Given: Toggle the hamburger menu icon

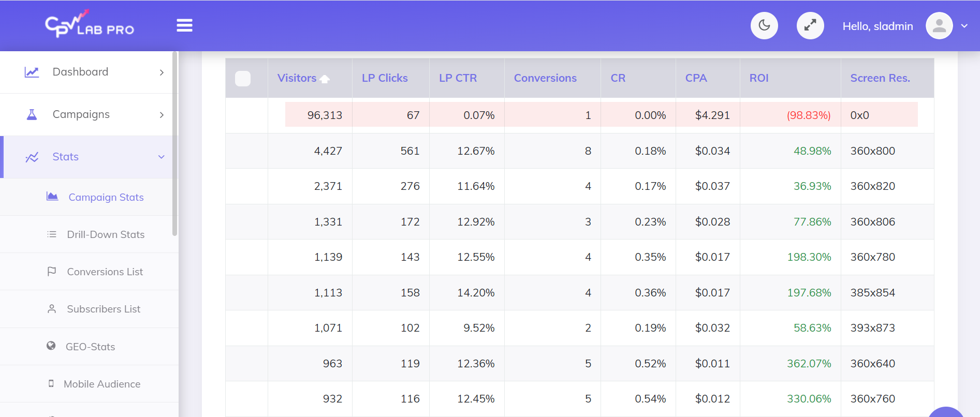Looking at the screenshot, I should click(x=184, y=25).
